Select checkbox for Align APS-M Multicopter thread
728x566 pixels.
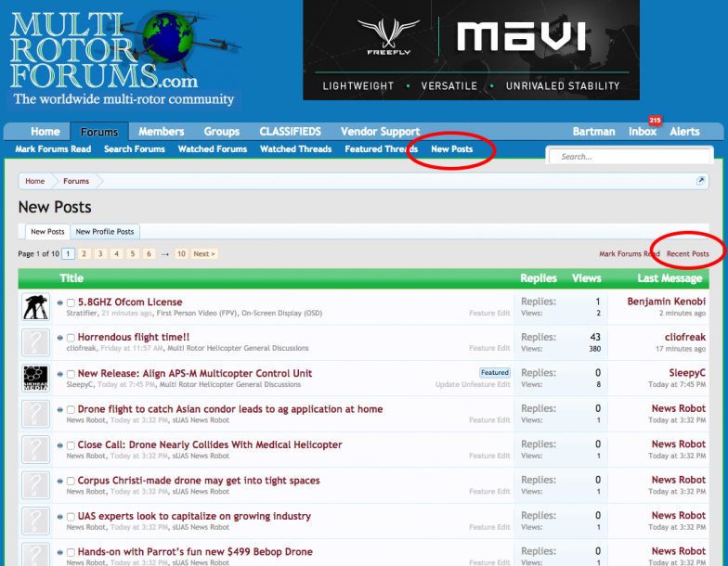click(71, 374)
